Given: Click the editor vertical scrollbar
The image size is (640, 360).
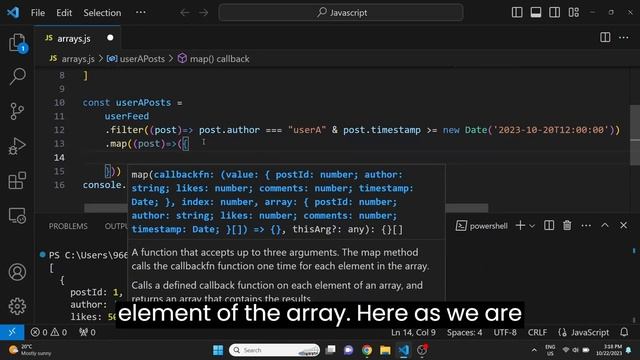Looking at the screenshot, I should (635, 135).
